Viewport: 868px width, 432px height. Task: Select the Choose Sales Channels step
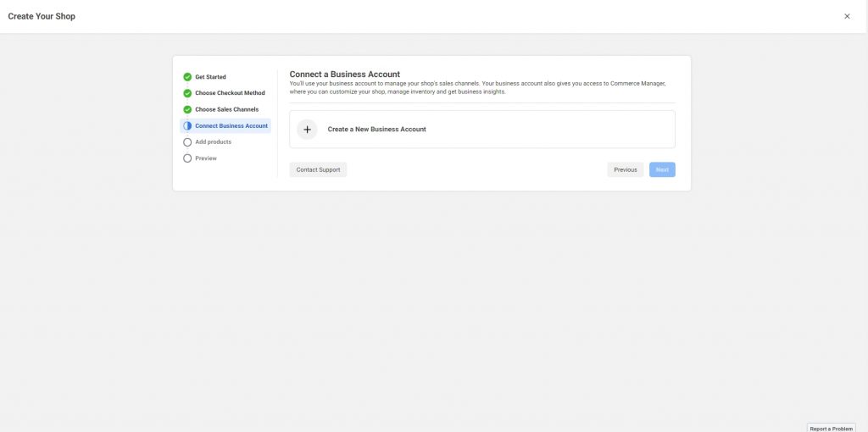(226, 109)
